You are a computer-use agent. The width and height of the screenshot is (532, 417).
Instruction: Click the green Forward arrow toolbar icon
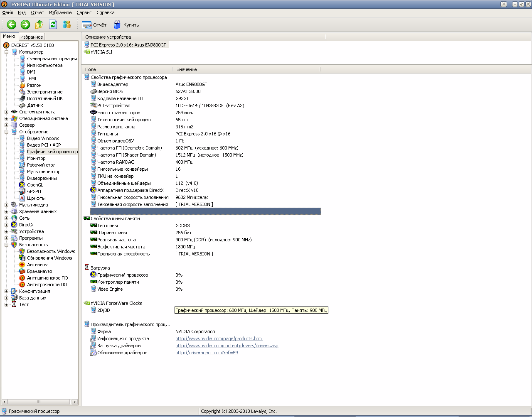click(x=25, y=25)
